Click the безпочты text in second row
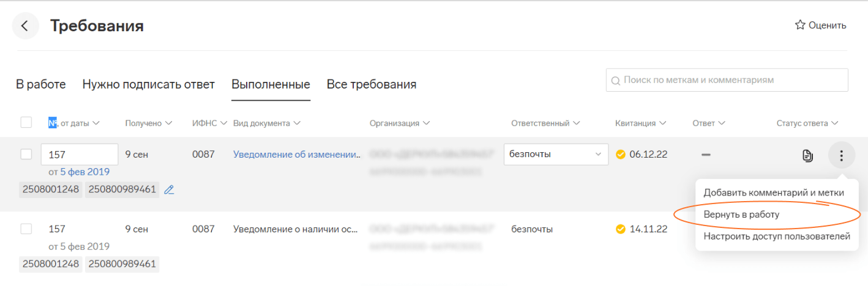 point(532,229)
